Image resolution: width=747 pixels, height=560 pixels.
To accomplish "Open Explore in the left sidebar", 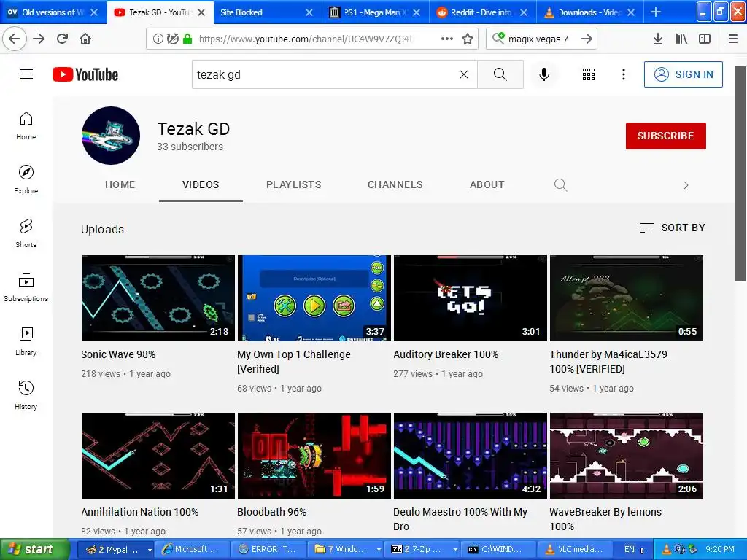I will point(26,179).
